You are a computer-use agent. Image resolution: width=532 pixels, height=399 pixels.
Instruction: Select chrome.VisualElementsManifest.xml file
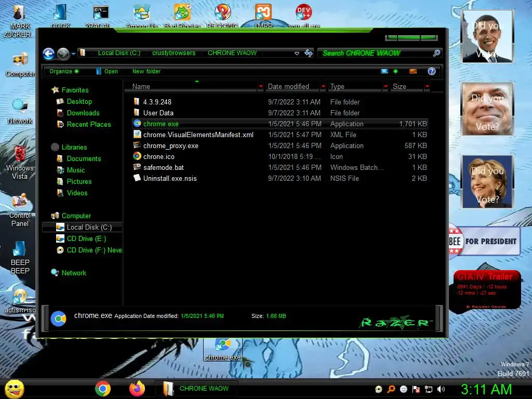point(280,135)
